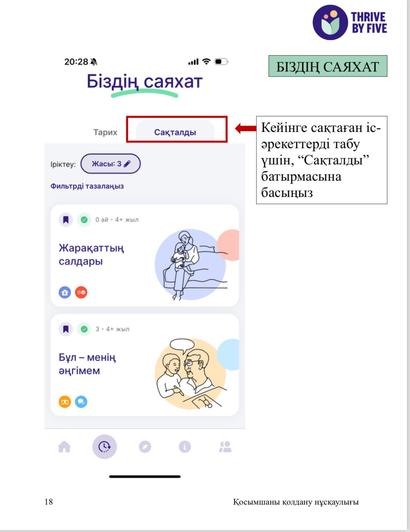This screenshot has height=532, width=410.
Task: Open the family profile icon
Action: (225, 447)
